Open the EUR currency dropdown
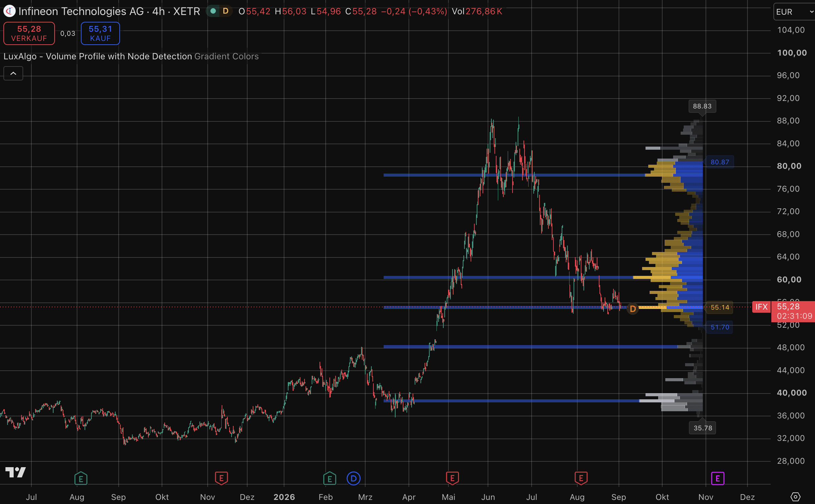This screenshot has width=815, height=504. click(795, 12)
